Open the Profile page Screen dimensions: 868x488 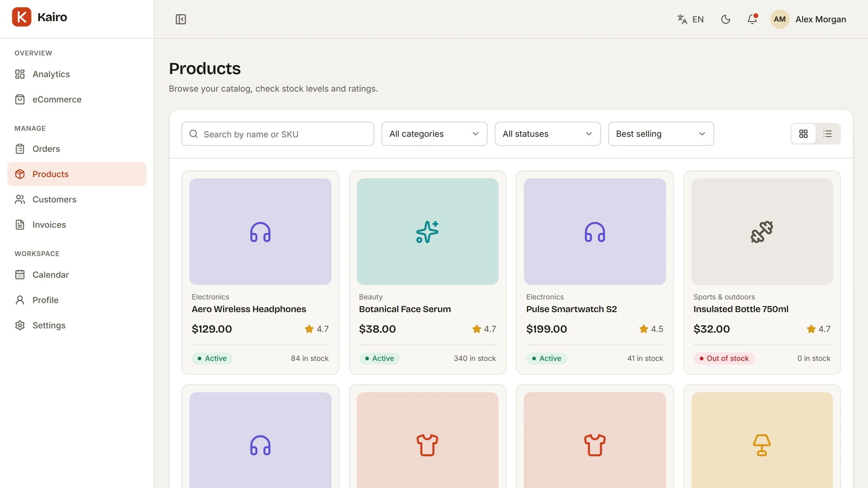[77, 300]
